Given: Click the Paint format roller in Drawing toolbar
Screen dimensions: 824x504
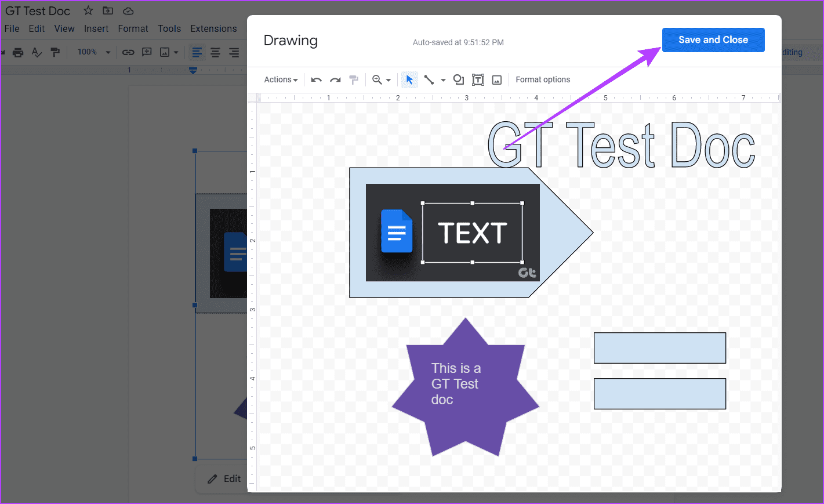Looking at the screenshot, I should (x=354, y=80).
